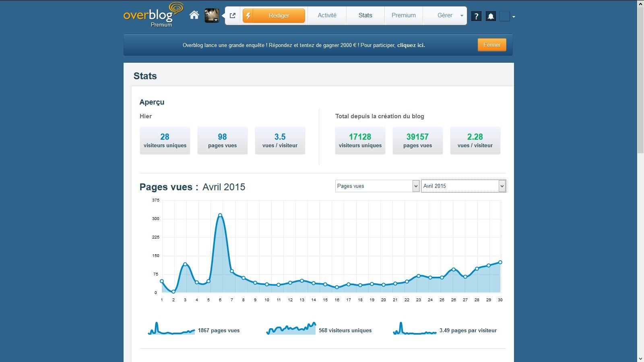Click the 'Aperçu' section heading
This screenshot has height=362, width=644.
tap(152, 102)
